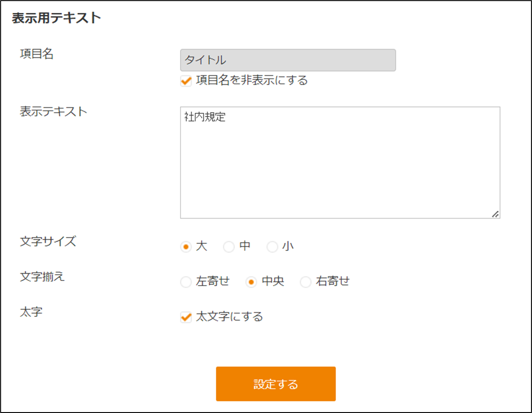Click the 項目名 row label
Screen dimensions: 532x413
[x=37, y=54]
